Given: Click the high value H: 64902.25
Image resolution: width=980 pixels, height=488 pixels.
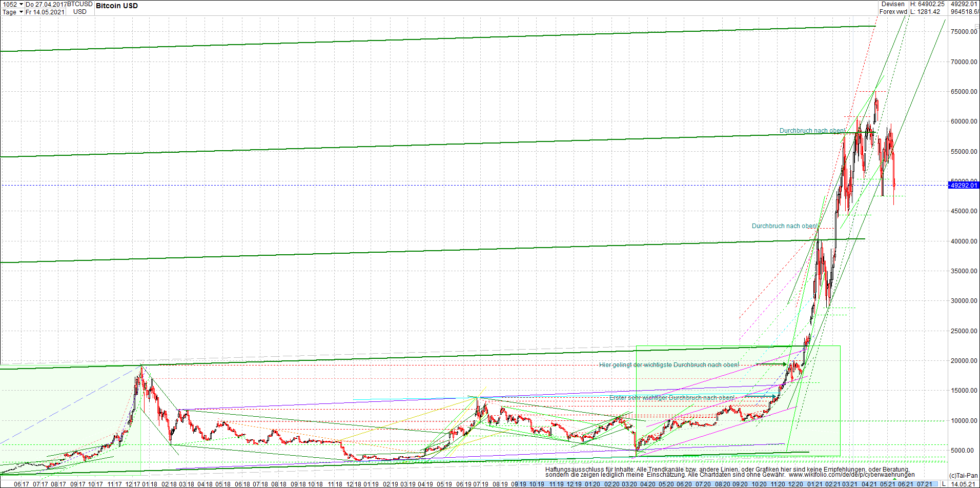Looking at the screenshot, I should click(927, 4).
